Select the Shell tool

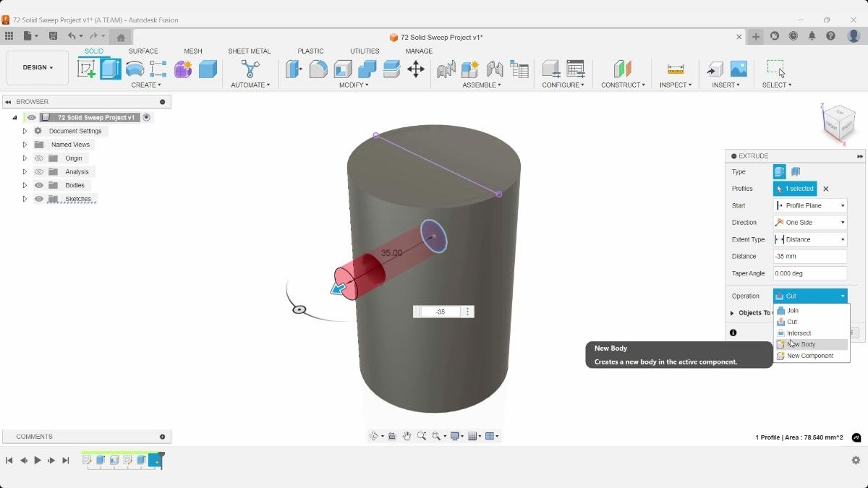343,69
